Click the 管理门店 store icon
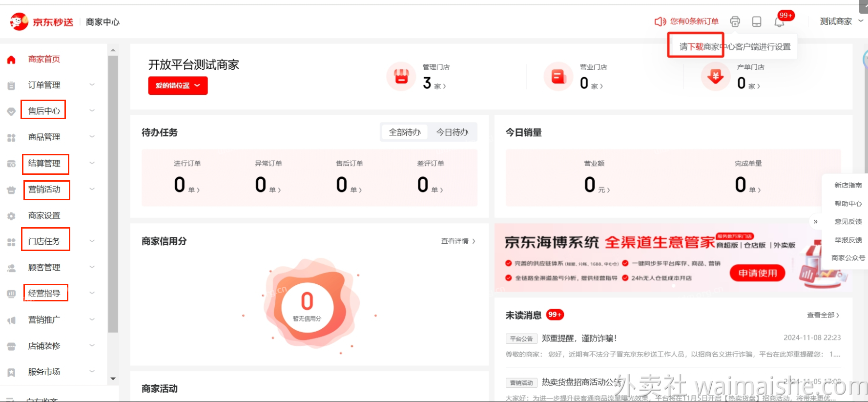This screenshot has width=868, height=402. point(401,77)
